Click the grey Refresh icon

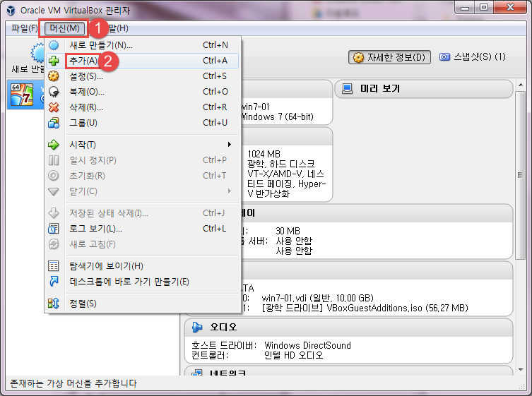(54, 244)
